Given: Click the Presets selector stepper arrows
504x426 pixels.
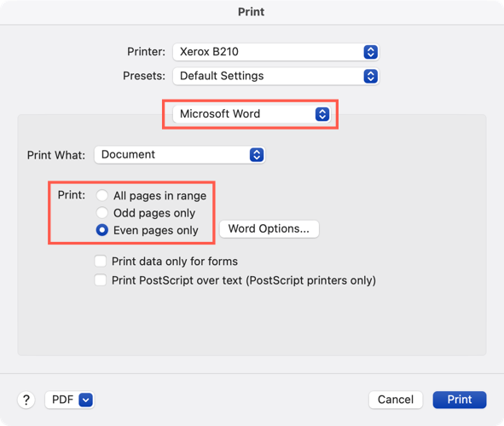Looking at the screenshot, I should click(370, 76).
